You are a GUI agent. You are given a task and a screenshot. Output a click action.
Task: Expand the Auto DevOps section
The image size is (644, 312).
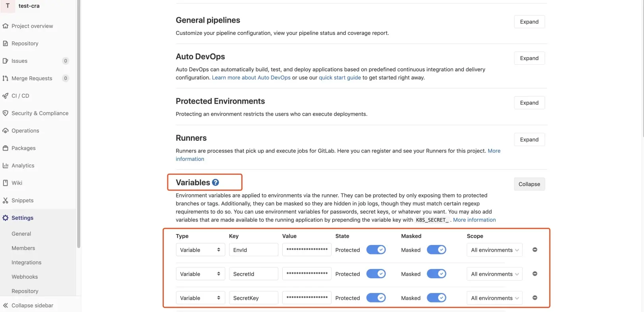click(x=529, y=58)
